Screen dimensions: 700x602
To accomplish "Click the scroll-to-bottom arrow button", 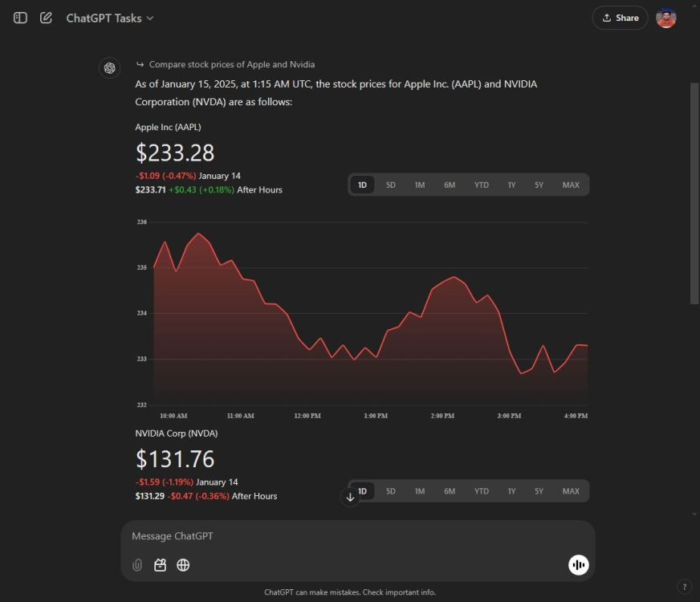I will coord(350,497).
